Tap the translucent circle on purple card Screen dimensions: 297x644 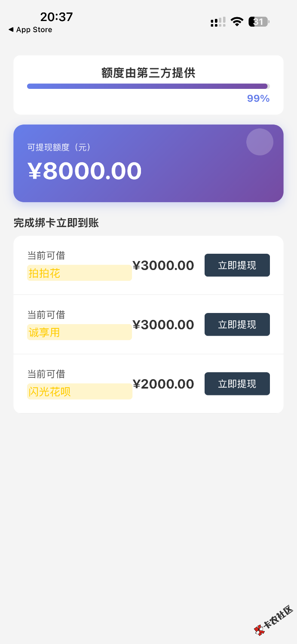coord(260,142)
